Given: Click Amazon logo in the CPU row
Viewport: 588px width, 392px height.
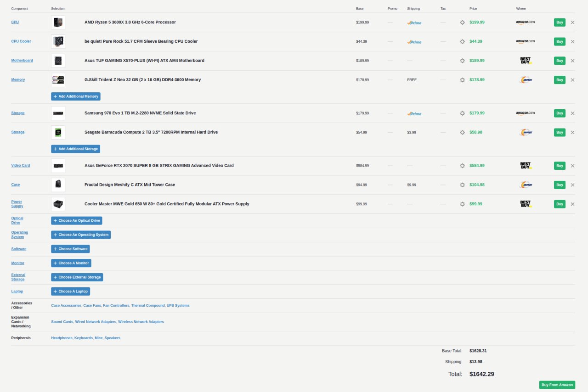Looking at the screenshot, I should [525, 22].
